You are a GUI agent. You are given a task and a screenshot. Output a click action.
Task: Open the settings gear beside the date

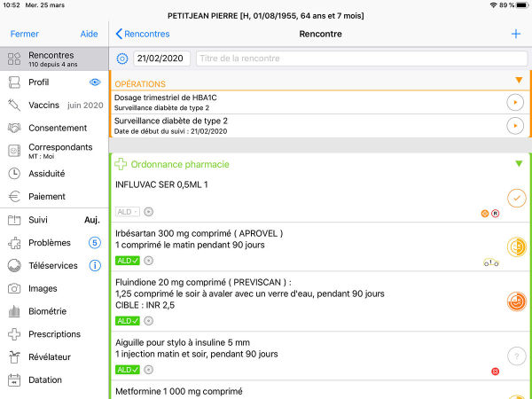tap(122, 59)
